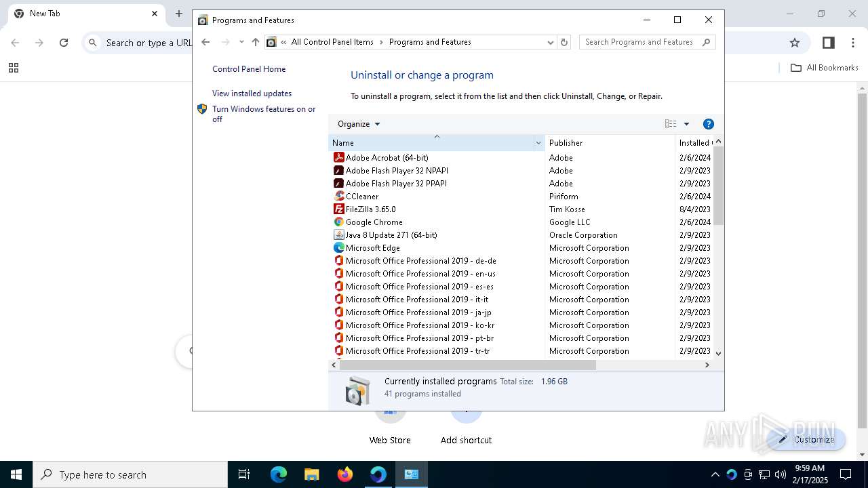Open the Chrome apps grid icon
The width and height of the screenshot is (868, 488).
click(x=14, y=68)
